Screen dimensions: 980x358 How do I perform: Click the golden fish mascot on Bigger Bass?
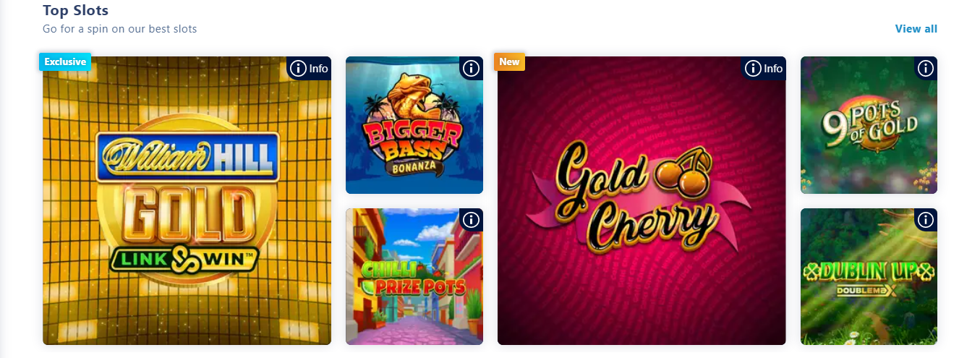tap(413, 97)
